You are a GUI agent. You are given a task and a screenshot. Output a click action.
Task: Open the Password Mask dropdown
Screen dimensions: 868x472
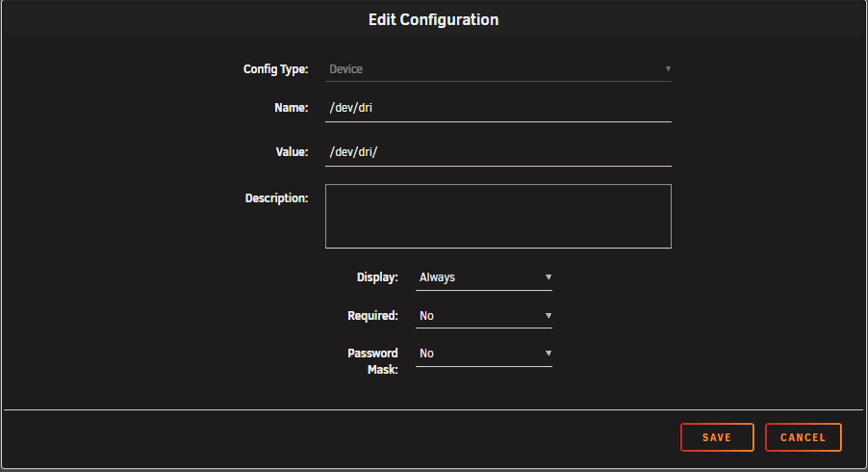point(482,354)
